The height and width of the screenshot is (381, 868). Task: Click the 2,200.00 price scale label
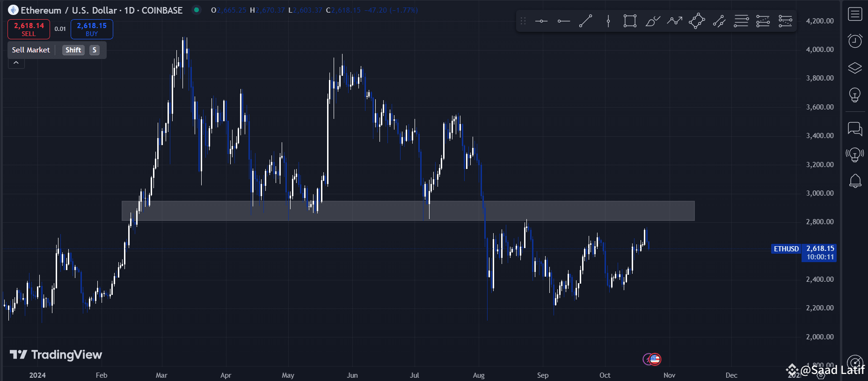pos(820,308)
